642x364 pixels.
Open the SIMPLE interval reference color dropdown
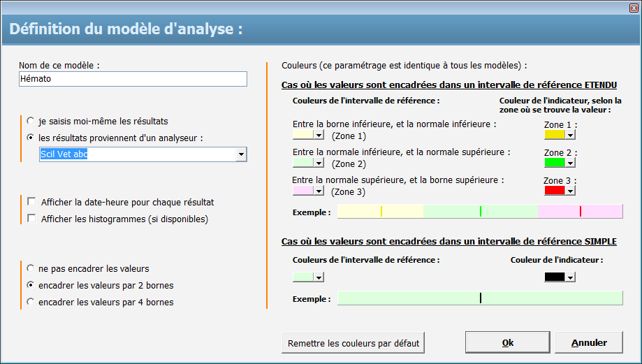319,277
